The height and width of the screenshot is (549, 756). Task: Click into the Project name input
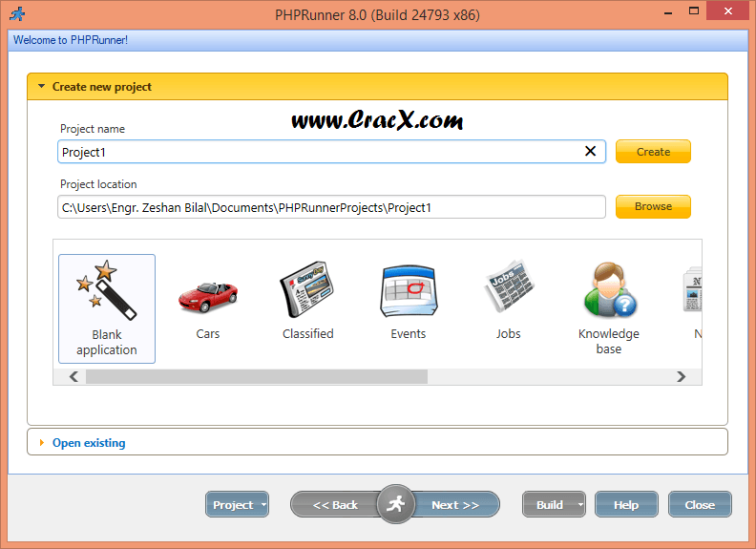331,152
